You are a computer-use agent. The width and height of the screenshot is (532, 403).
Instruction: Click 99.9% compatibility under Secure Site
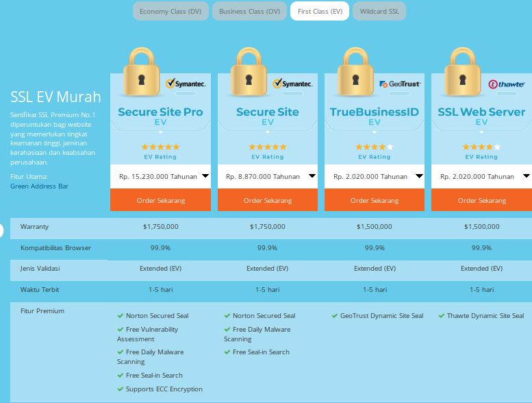coord(267,248)
